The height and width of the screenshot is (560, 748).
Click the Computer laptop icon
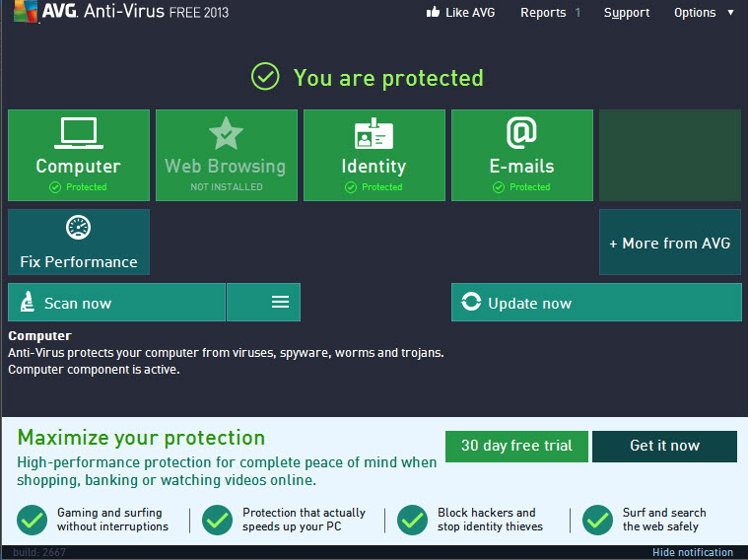78,133
